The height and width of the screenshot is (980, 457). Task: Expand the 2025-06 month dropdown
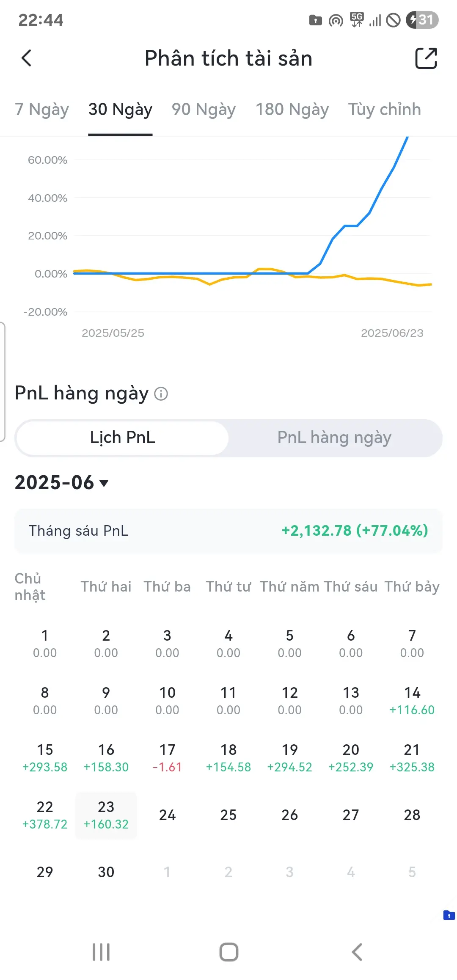coord(62,482)
